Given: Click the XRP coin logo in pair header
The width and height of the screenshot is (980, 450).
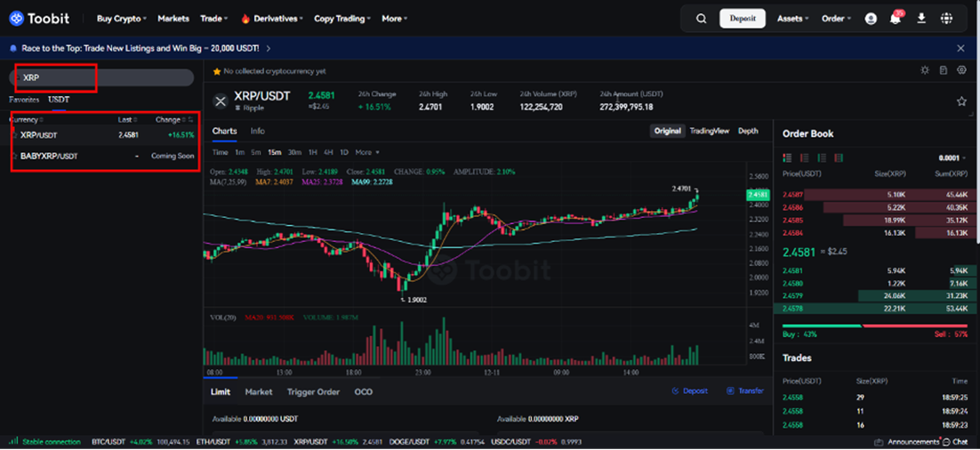Looking at the screenshot, I should pyautogui.click(x=220, y=101).
